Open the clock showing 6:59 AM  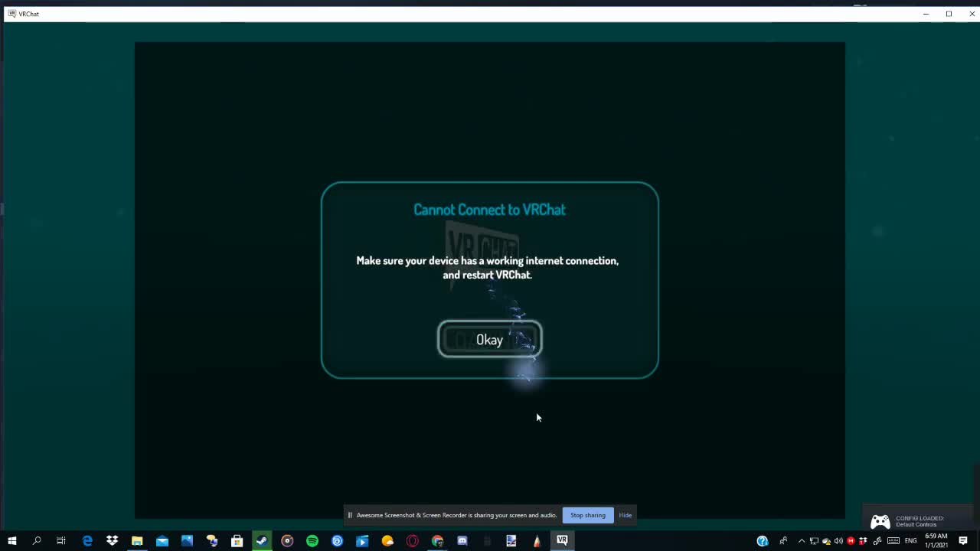coord(936,540)
